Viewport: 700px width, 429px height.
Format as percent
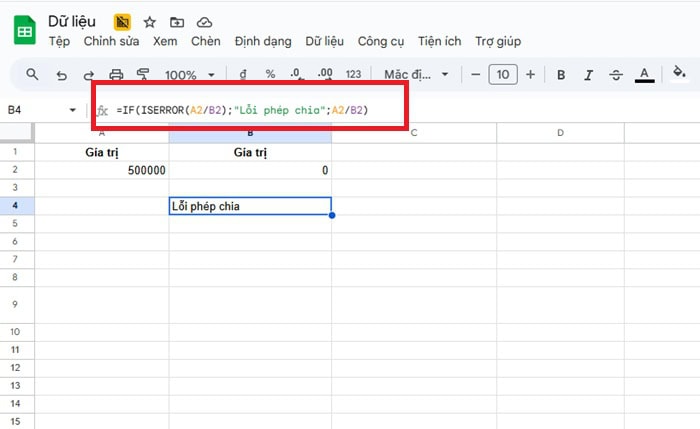click(270, 74)
